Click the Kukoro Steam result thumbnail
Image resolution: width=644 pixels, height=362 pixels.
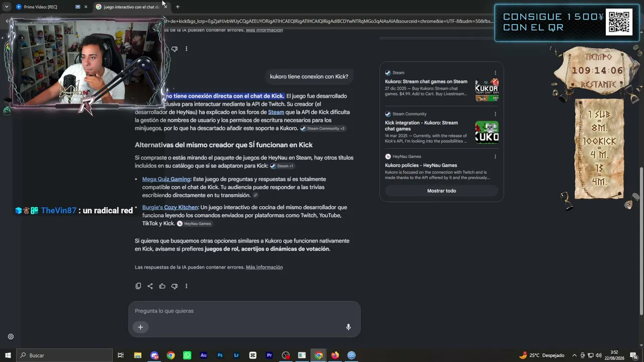click(487, 90)
